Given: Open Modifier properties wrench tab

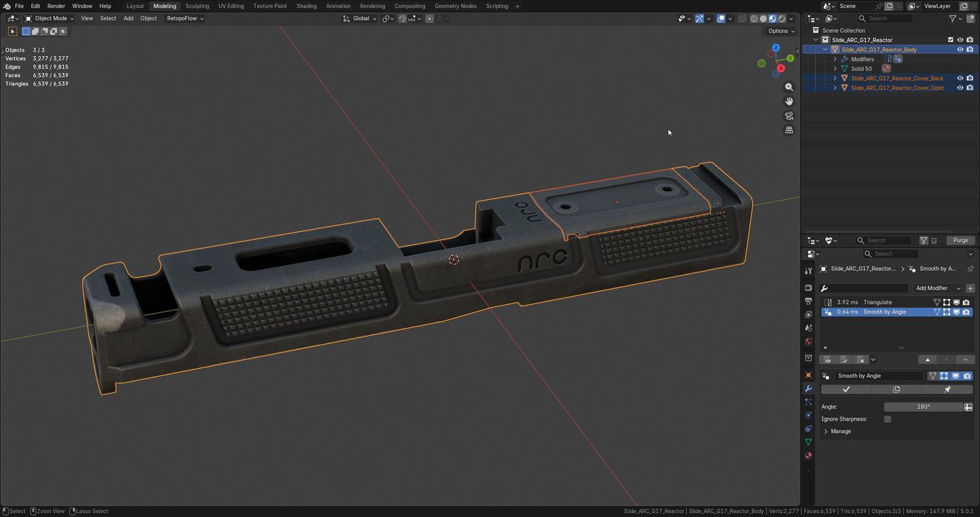Looking at the screenshot, I should (x=808, y=389).
